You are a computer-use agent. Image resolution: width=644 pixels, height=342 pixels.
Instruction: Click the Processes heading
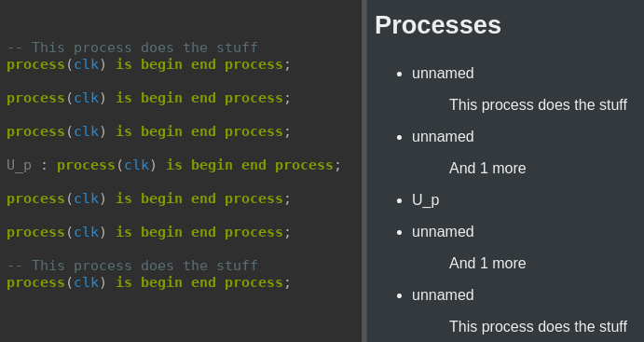[438, 25]
